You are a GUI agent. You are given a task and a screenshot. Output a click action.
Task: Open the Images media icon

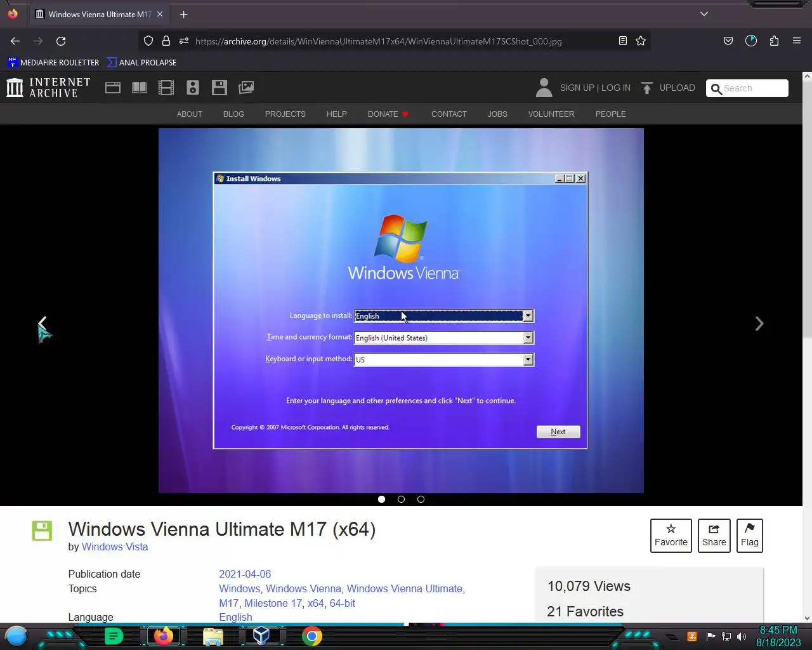(246, 88)
